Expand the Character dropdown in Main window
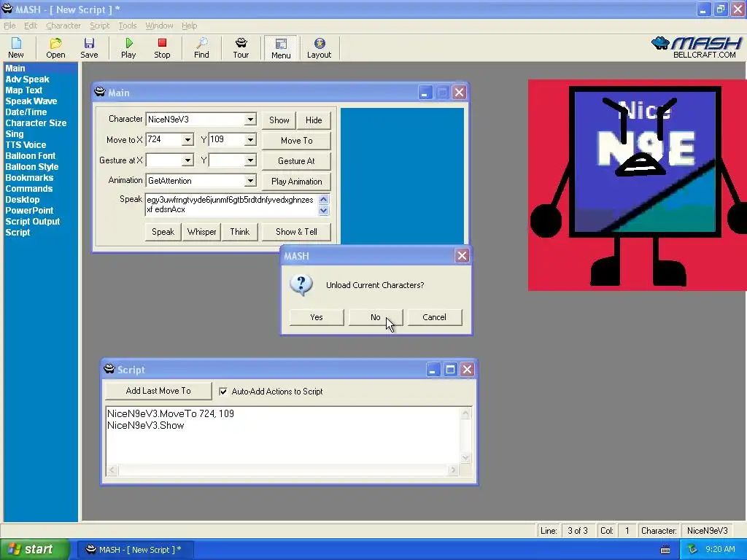Screen dimensions: 747x560 [x=250, y=120]
